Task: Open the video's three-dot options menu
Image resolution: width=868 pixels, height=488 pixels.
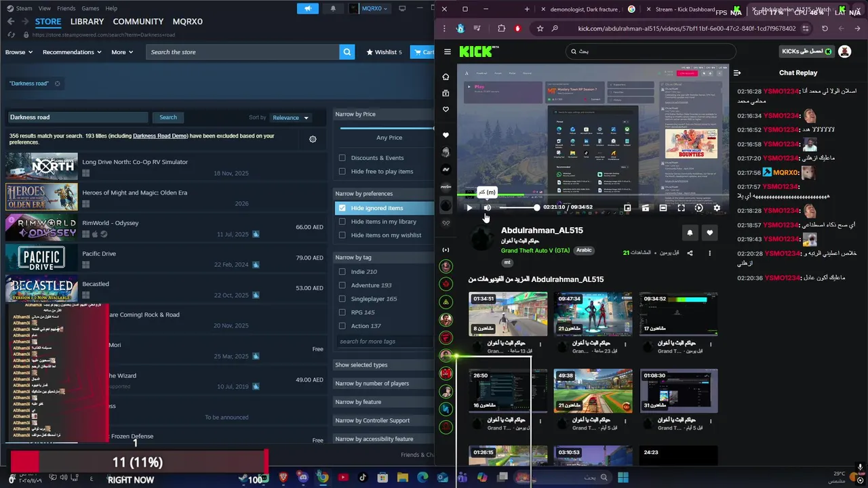Action: pos(709,253)
